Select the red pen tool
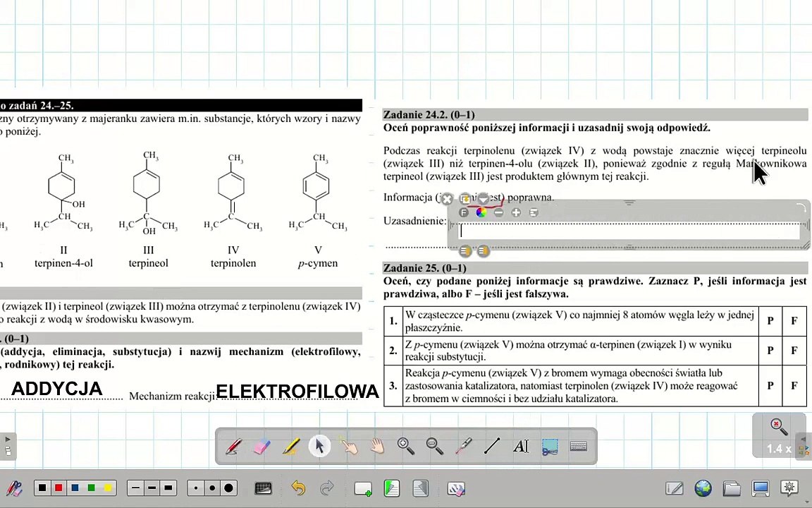Screen dimensions: 812x508 point(233,447)
